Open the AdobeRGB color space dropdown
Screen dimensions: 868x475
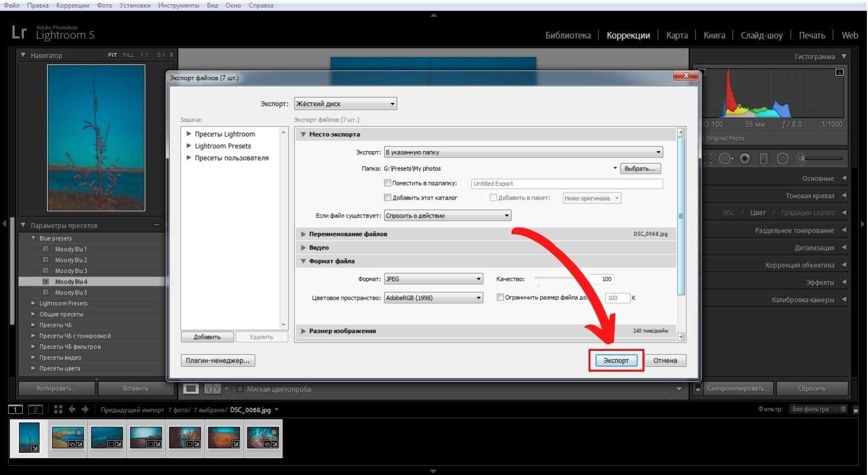click(x=433, y=298)
